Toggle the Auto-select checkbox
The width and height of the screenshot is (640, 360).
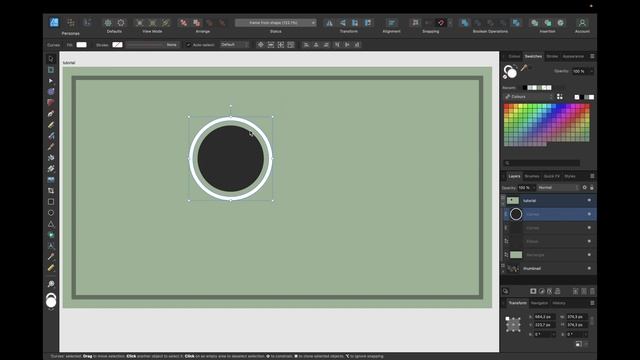tap(188, 45)
